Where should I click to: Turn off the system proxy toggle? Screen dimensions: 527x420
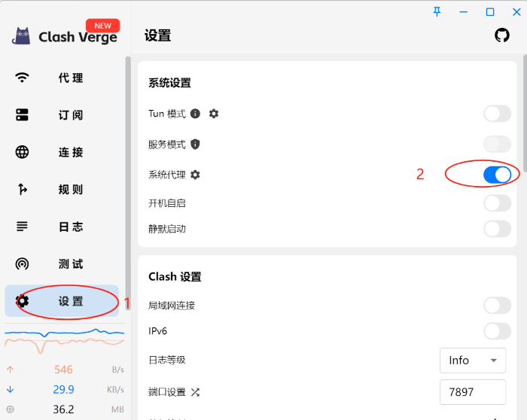497,175
